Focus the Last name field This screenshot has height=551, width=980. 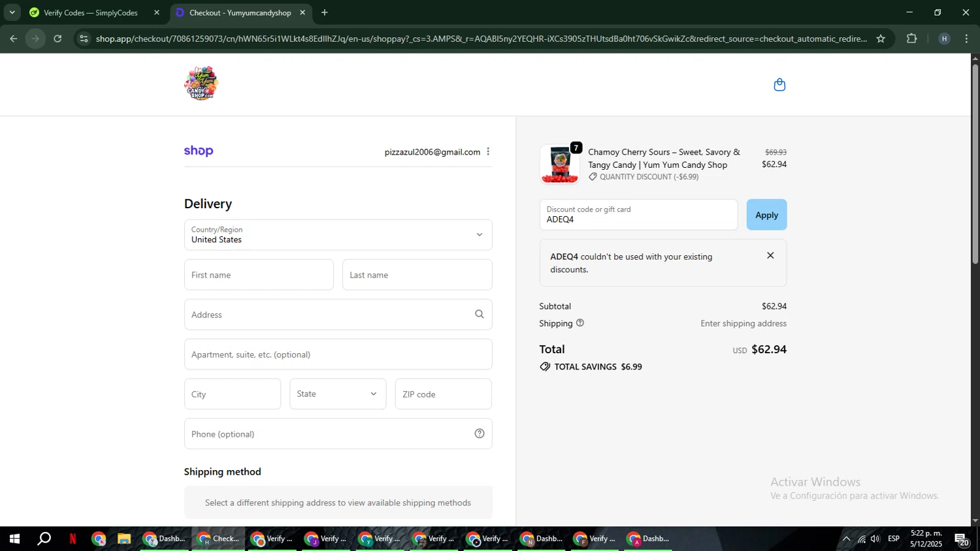click(417, 275)
